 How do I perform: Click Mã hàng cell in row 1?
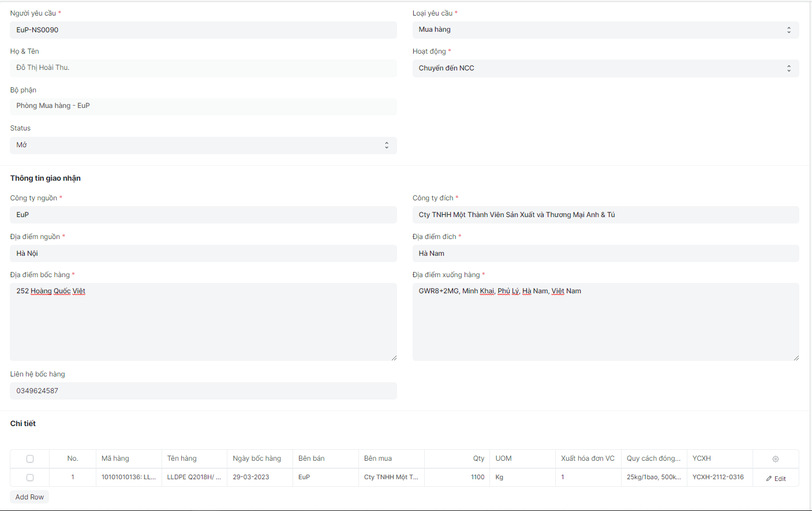tap(129, 478)
